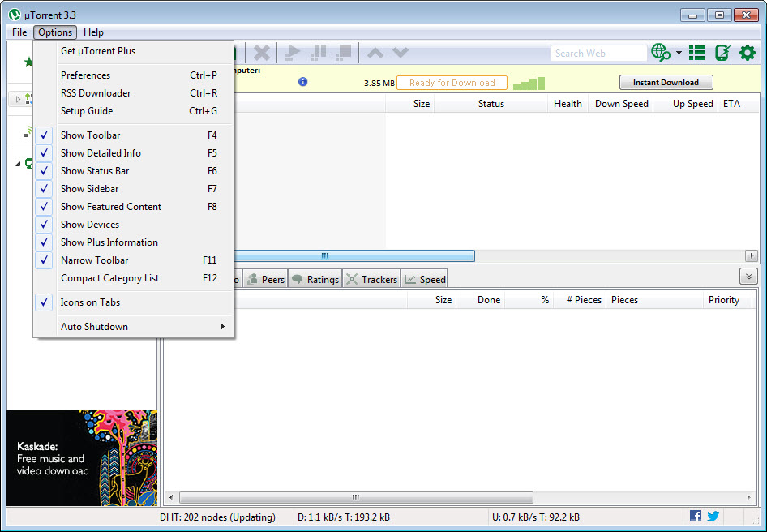
Task: Collapse the lower panel with double-chevron button
Action: click(x=748, y=276)
